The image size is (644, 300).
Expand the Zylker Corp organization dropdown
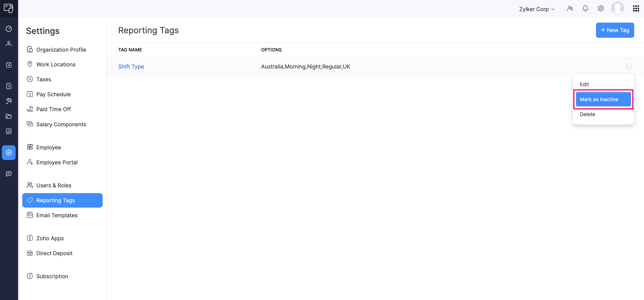(537, 9)
